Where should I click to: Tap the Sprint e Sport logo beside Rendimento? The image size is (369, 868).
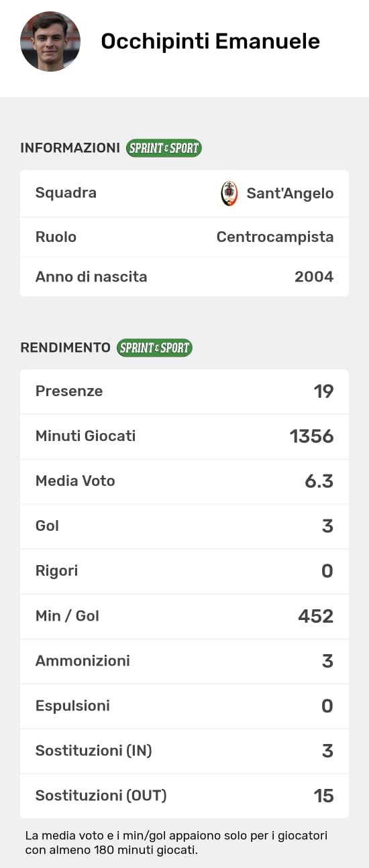click(x=154, y=348)
